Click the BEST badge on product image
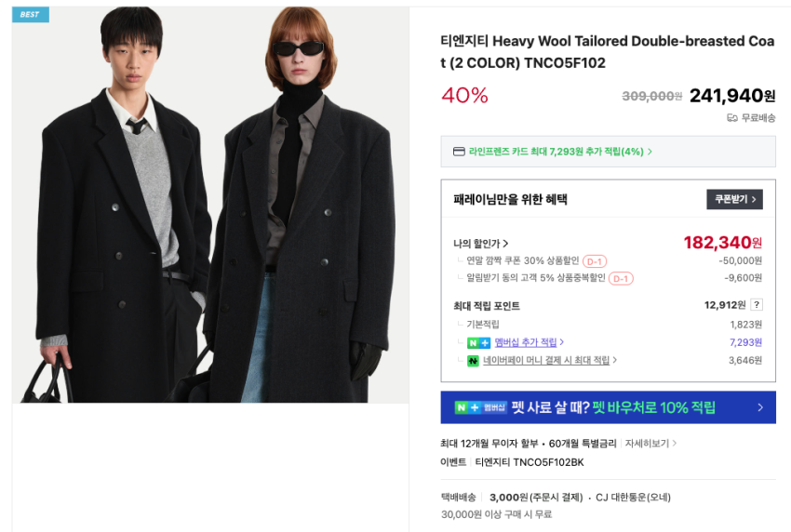Screen dimensions: 791x532 (31, 15)
